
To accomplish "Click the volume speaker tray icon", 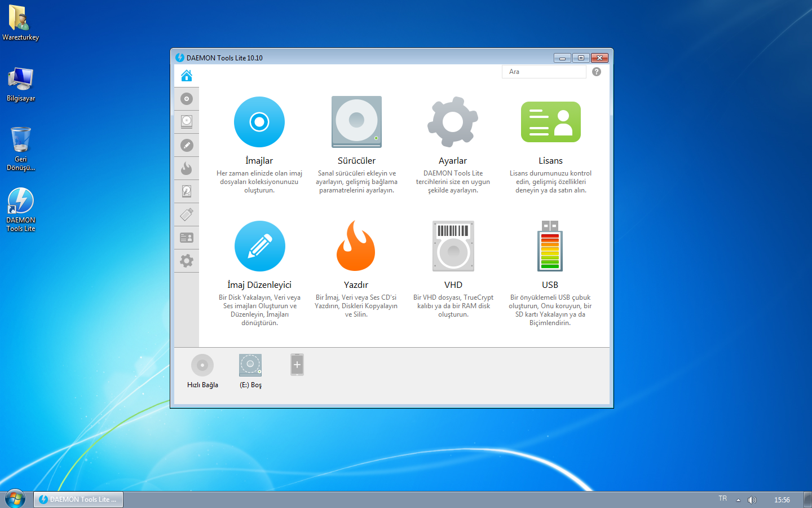I will pos(752,500).
